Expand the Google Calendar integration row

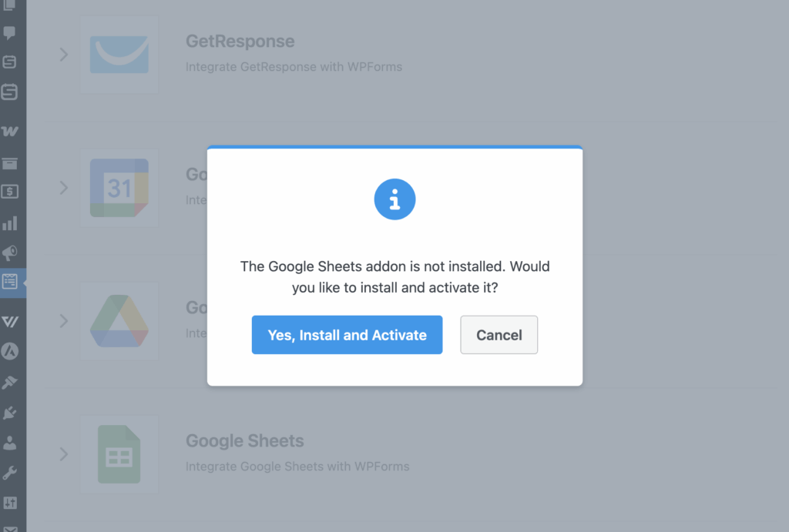(x=64, y=188)
